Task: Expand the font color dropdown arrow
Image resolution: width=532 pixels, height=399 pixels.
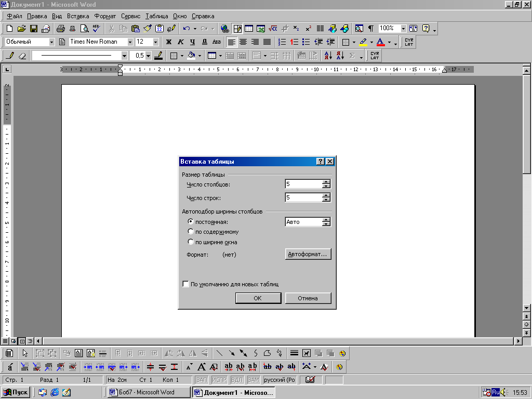Action: coord(389,42)
